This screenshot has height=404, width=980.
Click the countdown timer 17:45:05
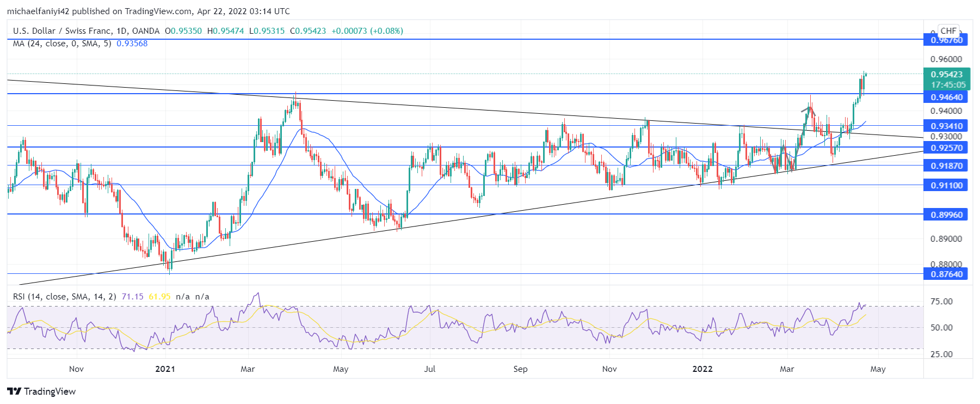[948, 85]
